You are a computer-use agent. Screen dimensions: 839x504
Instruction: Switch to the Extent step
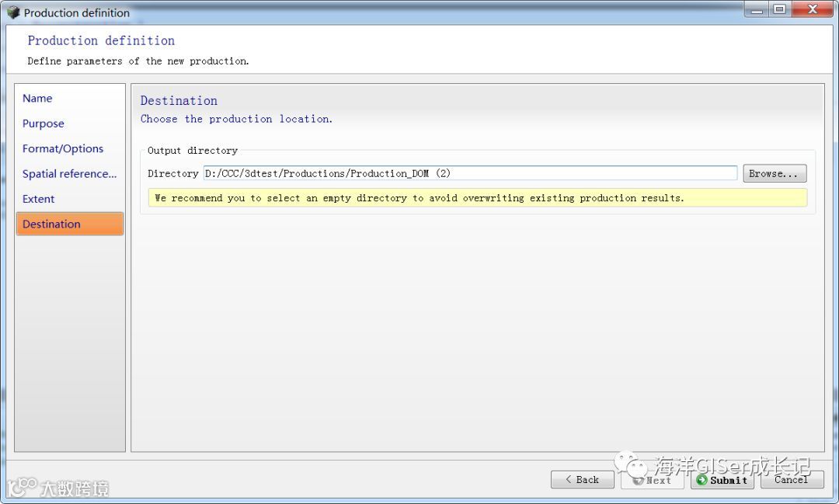click(x=38, y=199)
